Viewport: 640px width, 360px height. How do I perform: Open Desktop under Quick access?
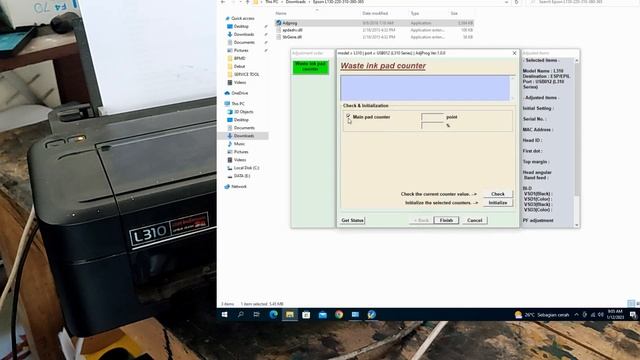pos(241,27)
